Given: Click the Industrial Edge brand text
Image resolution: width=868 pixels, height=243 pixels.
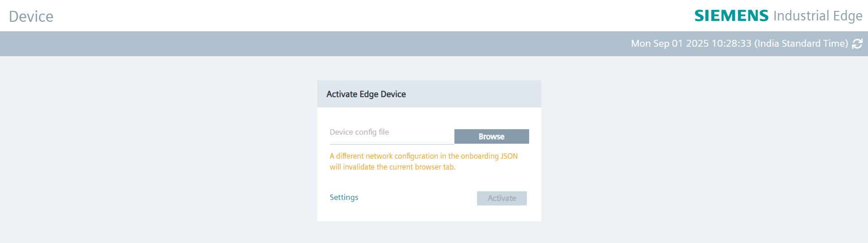Looking at the screenshot, I should (818, 16).
